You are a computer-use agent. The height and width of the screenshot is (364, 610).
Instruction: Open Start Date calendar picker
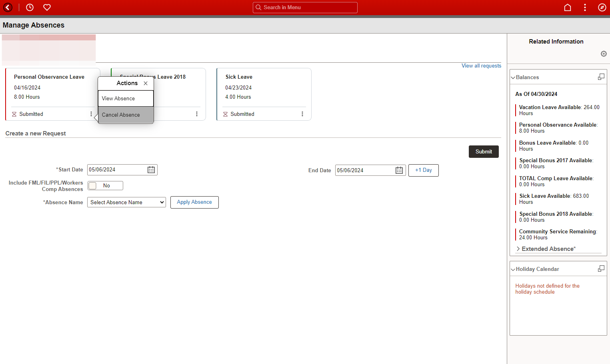[x=151, y=170]
